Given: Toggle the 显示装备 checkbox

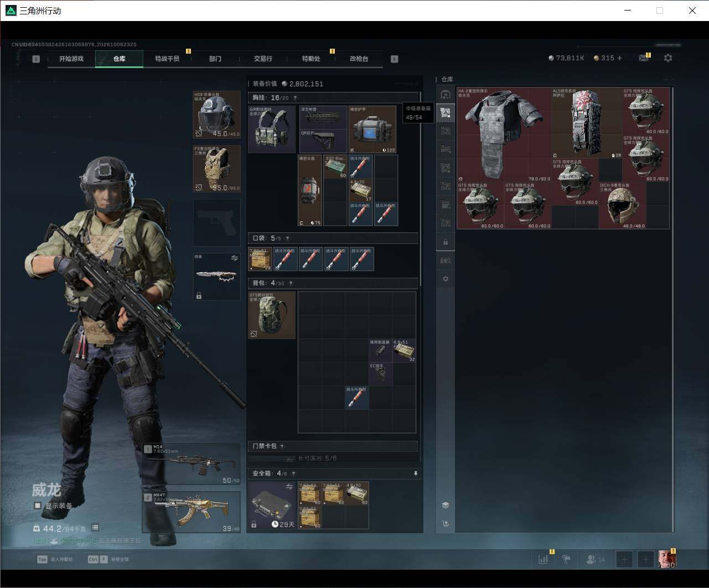Looking at the screenshot, I should click(x=38, y=506).
